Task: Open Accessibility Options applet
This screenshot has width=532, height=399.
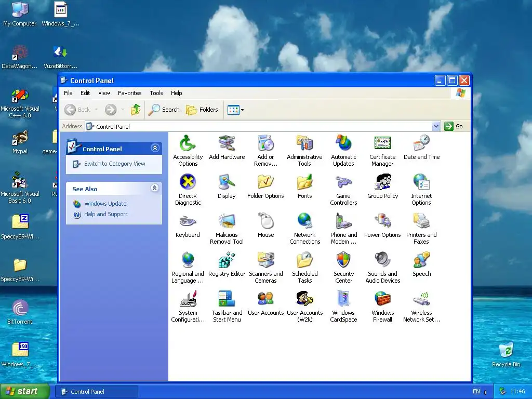Action: [x=188, y=151]
